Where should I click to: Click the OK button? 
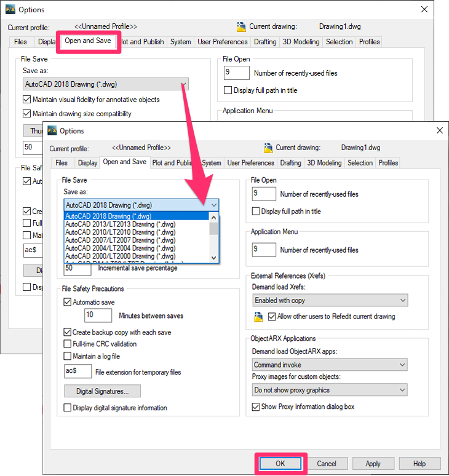click(x=280, y=464)
